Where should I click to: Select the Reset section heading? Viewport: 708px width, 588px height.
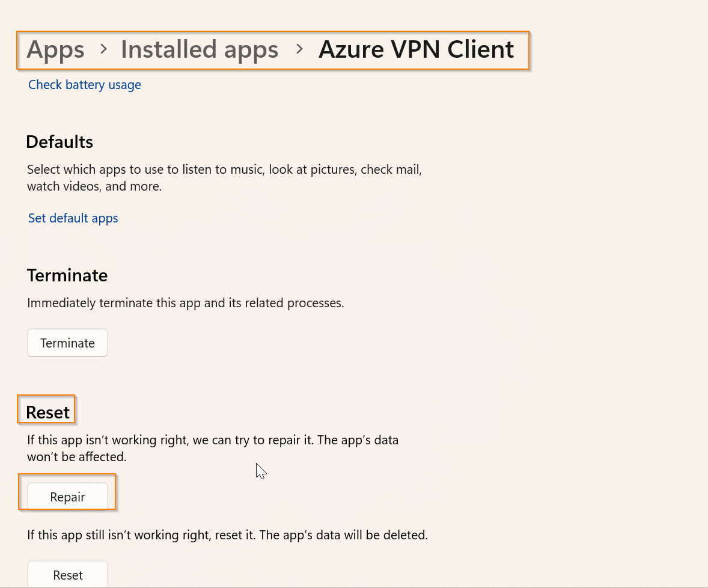pos(48,412)
